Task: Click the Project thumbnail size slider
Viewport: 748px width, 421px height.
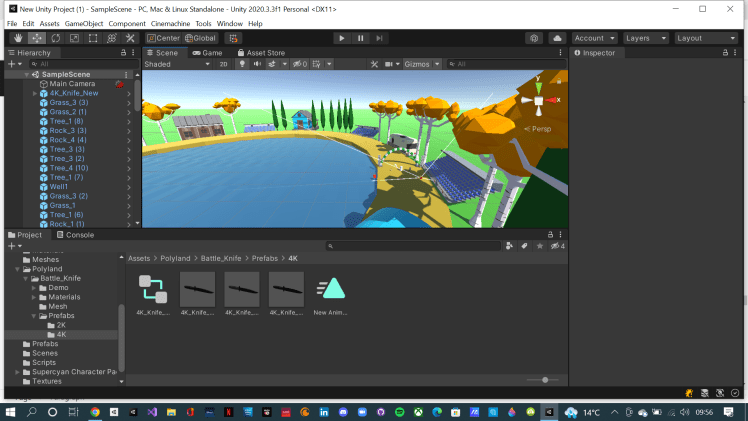Action: pyautogui.click(x=544, y=380)
